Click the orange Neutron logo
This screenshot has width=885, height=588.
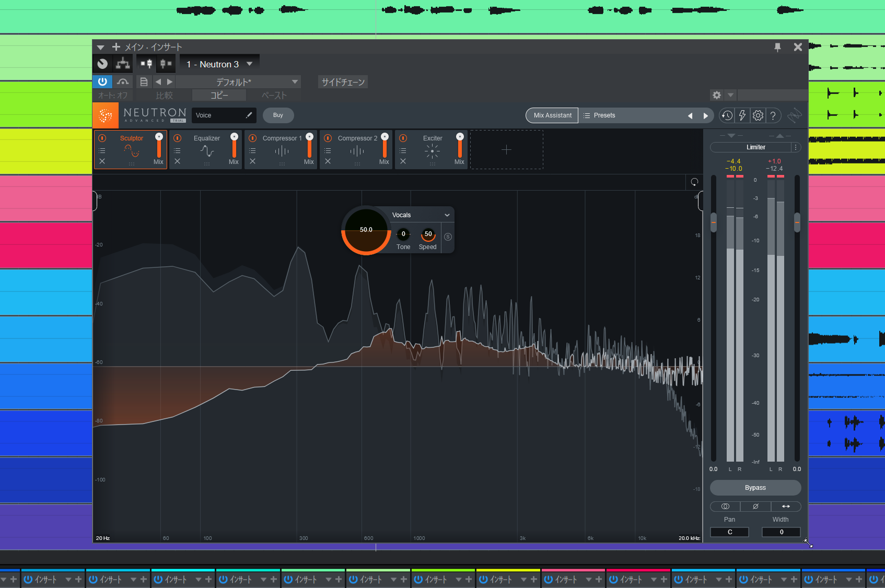(x=106, y=115)
